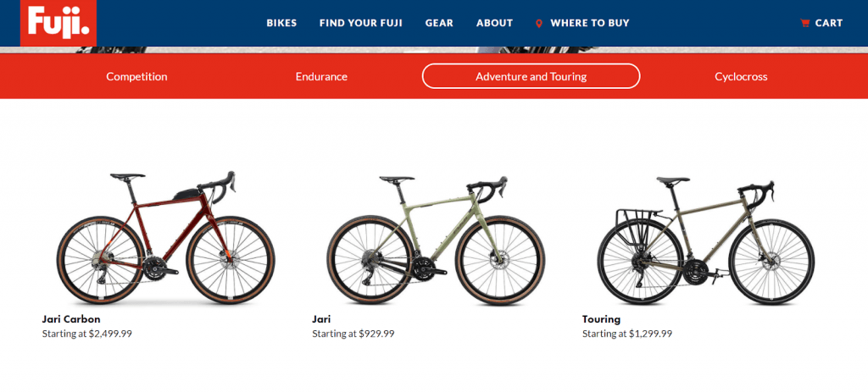This screenshot has height=392, width=868.
Task: Select the Adventure and Touring tab
Action: tap(531, 76)
